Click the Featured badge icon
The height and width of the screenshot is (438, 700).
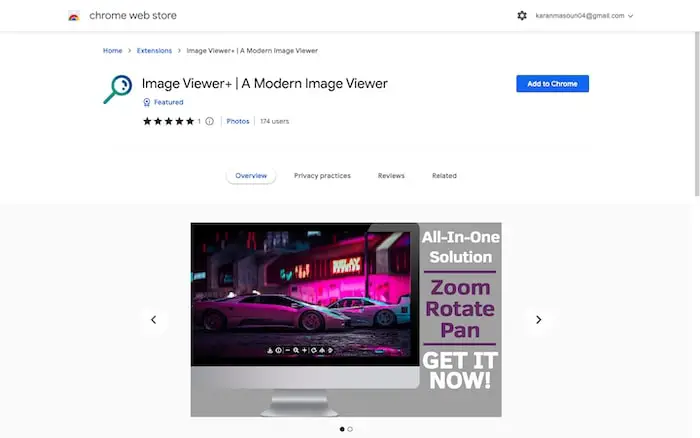(x=146, y=102)
